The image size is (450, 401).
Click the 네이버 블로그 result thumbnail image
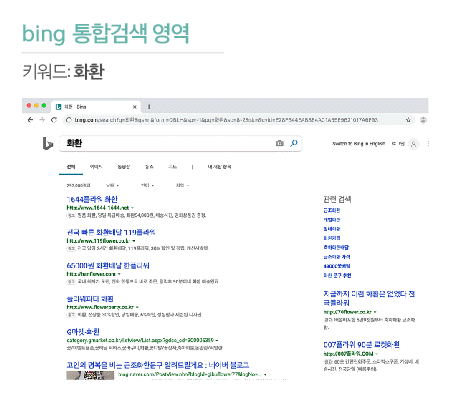click(90, 375)
